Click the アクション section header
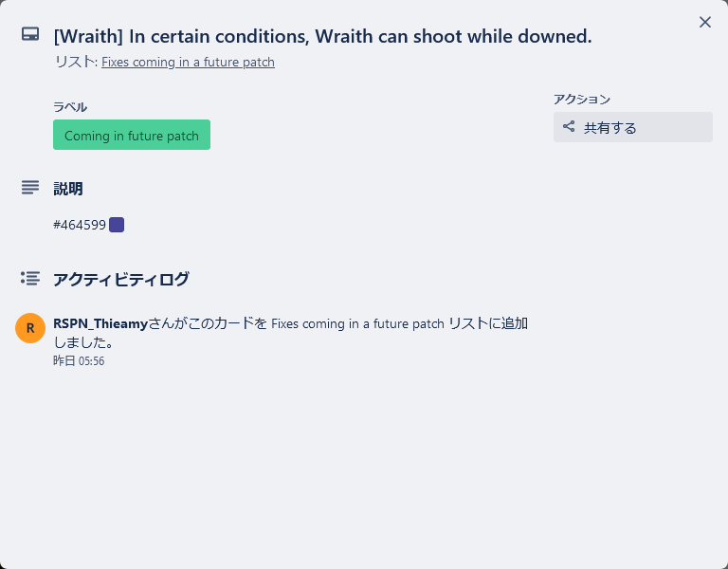Screen dimensions: 728x569 [582, 99]
